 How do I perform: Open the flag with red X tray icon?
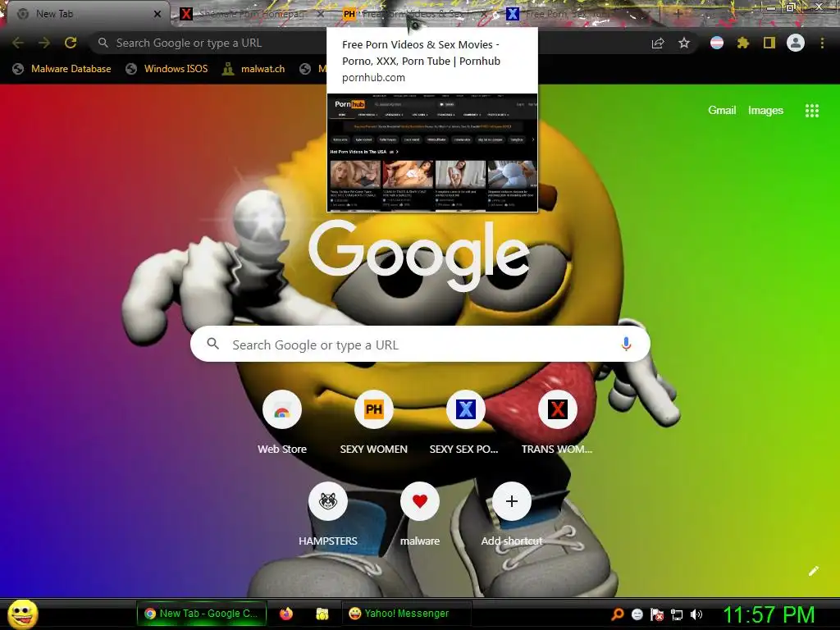pos(657,614)
